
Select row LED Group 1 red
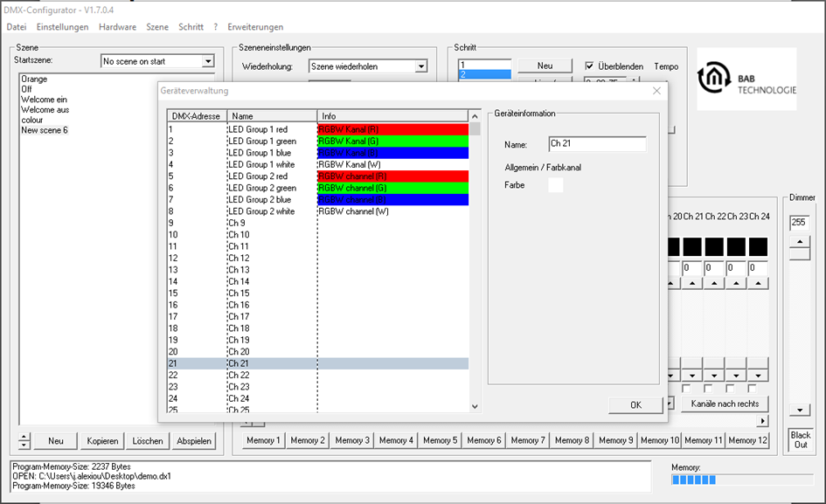[x=317, y=129]
